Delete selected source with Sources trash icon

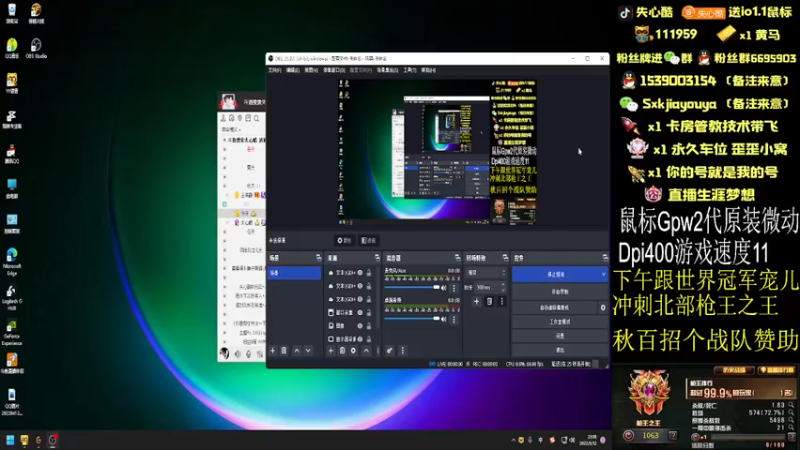342,351
